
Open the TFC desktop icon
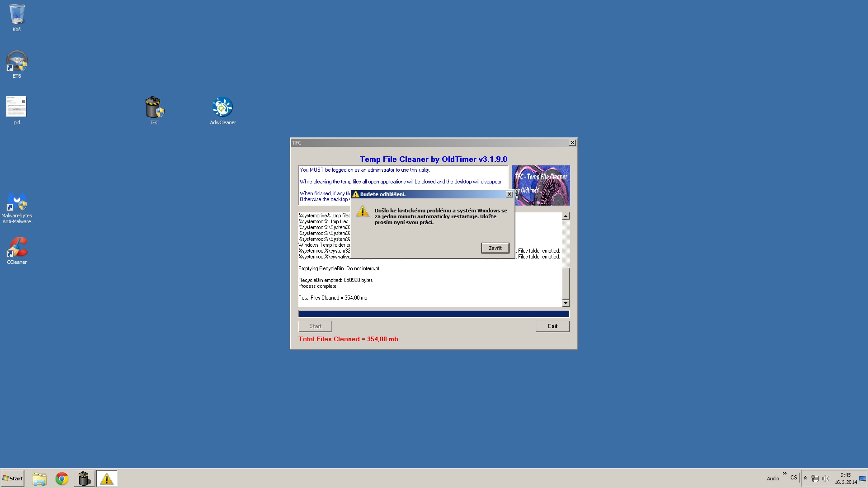[154, 110]
